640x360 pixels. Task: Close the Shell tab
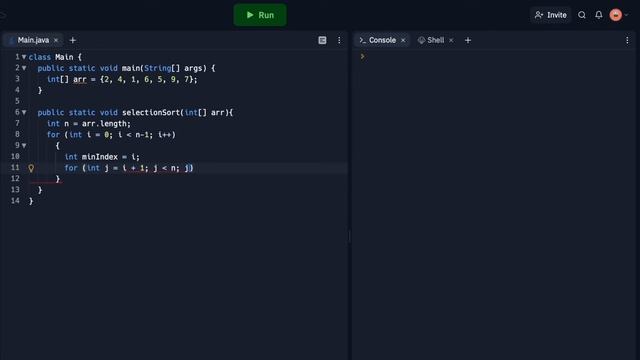tap(451, 40)
